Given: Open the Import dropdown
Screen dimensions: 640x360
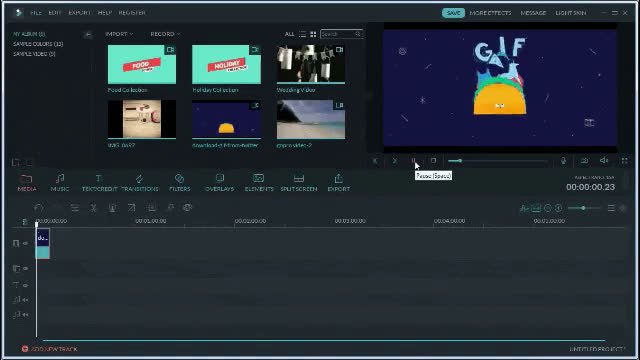Looking at the screenshot, I should pyautogui.click(x=119, y=34).
